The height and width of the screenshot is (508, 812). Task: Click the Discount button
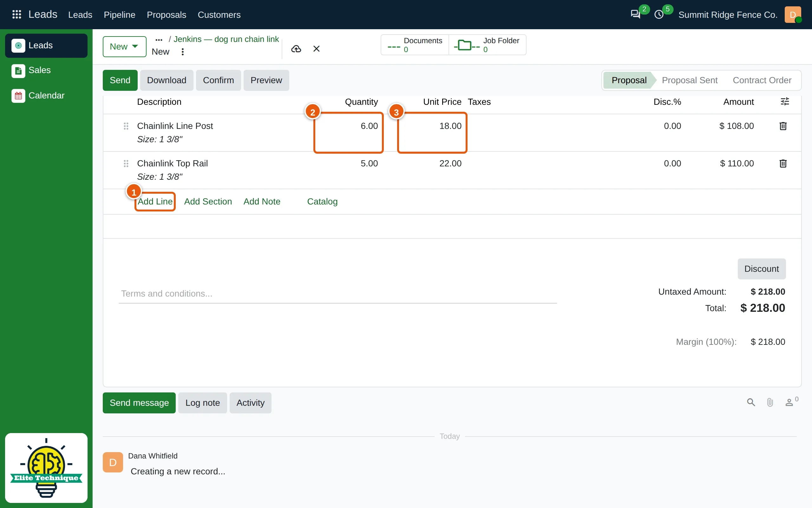(x=762, y=269)
